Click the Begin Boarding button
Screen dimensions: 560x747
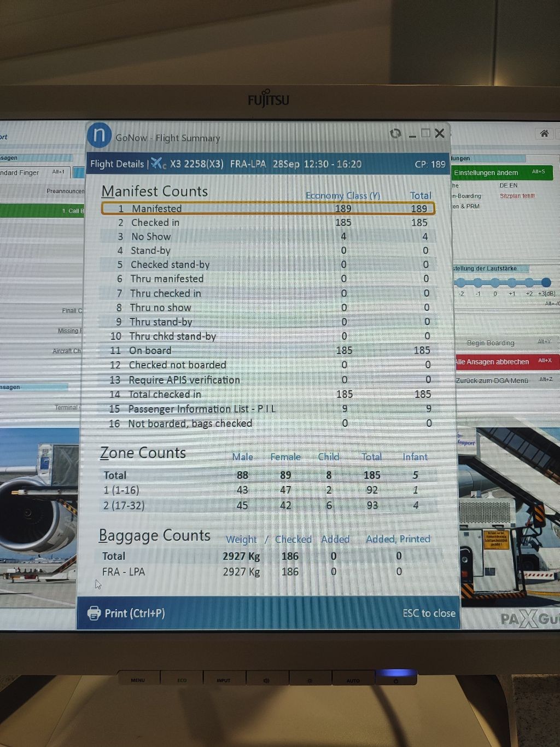tap(491, 343)
